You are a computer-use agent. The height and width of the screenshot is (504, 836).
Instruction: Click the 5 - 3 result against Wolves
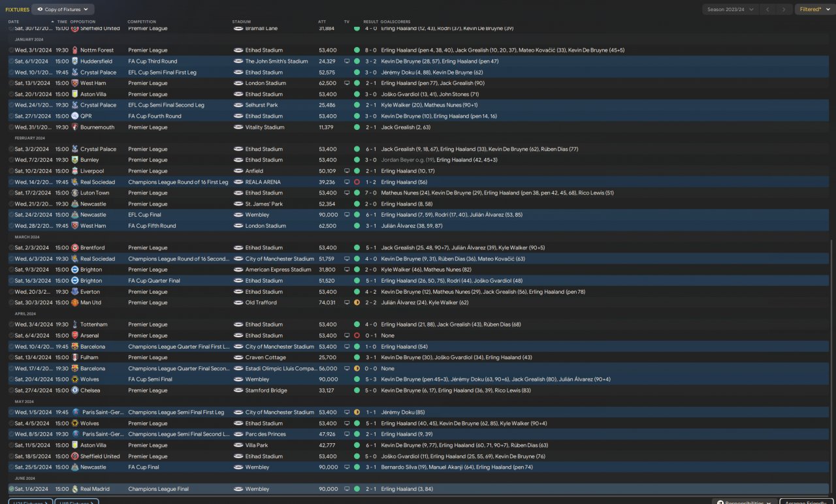coord(370,379)
